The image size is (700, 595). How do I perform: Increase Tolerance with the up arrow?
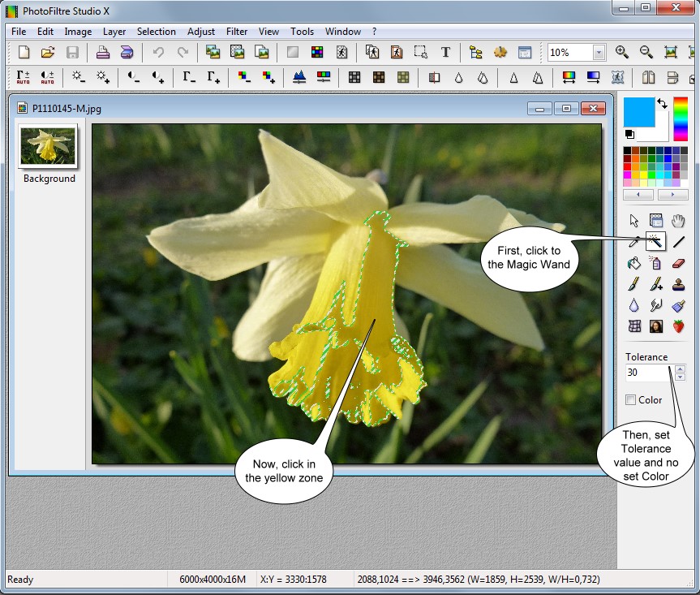680,369
